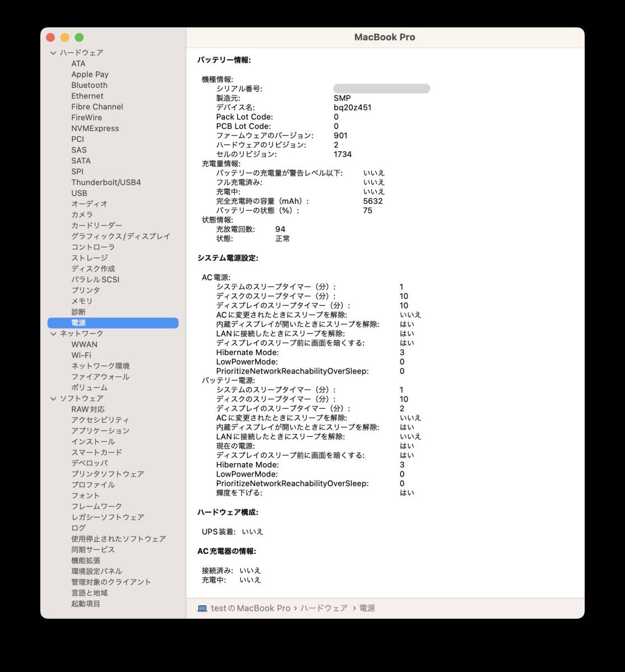625x672 pixels.
Task: Collapse the ネットワーク section
Action: coord(53,333)
